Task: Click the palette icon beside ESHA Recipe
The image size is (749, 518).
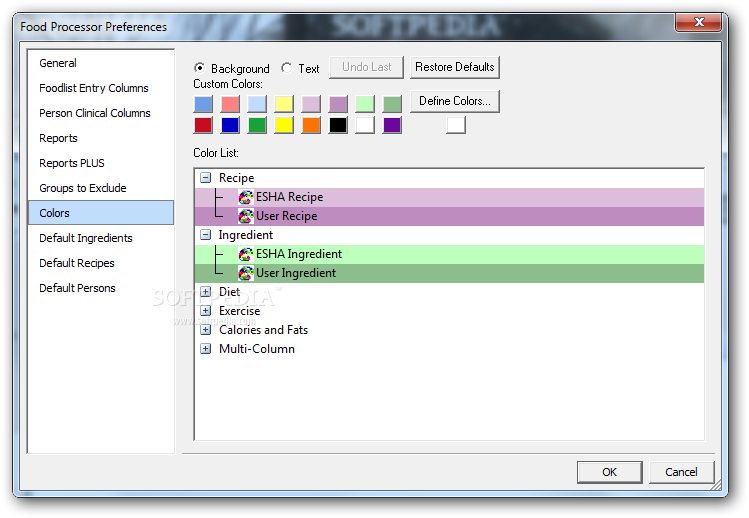Action: pyautogui.click(x=246, y=197)
